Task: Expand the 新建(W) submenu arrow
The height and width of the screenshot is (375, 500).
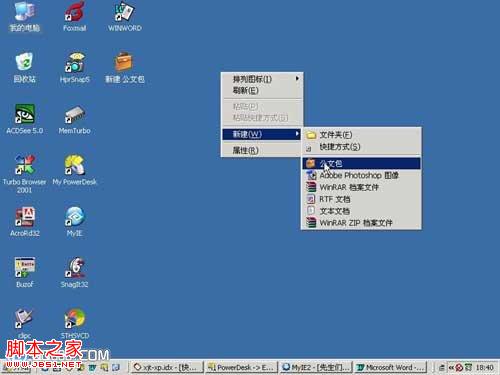Action: (x=297, y=134)
